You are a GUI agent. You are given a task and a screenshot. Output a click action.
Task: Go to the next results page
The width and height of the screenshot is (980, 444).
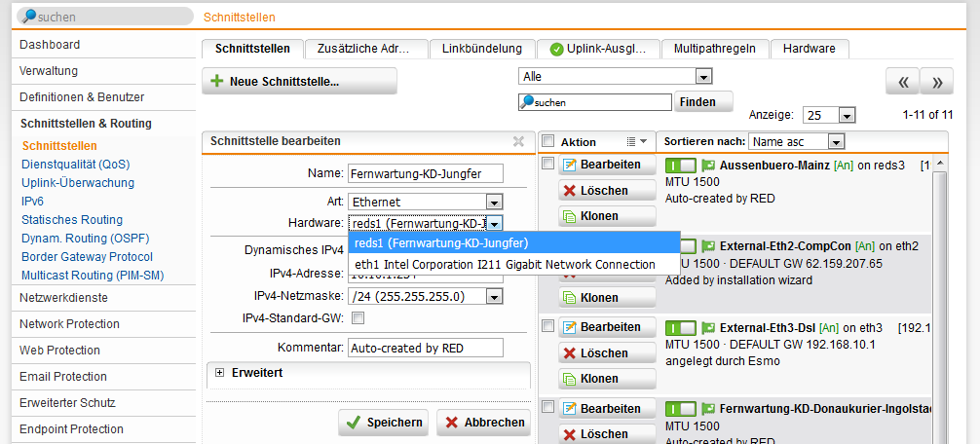tap(937, 81)
